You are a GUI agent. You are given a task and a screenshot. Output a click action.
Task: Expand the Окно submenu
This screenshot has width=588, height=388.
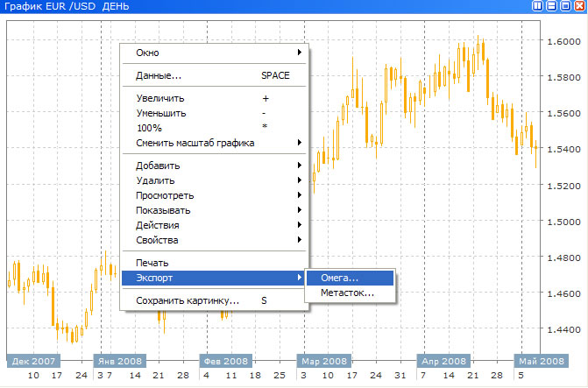tap(216, 53)
